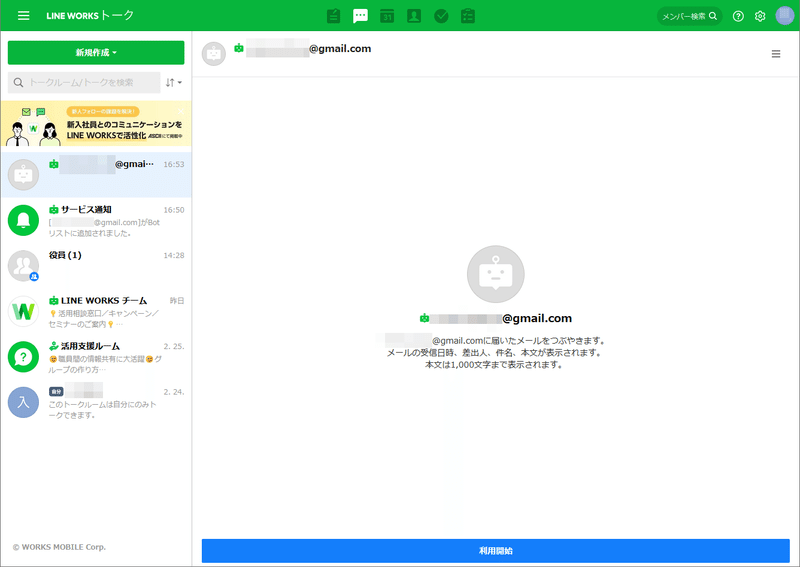
Task: Open the サービス通知 talk room
Action: point(96,220)
